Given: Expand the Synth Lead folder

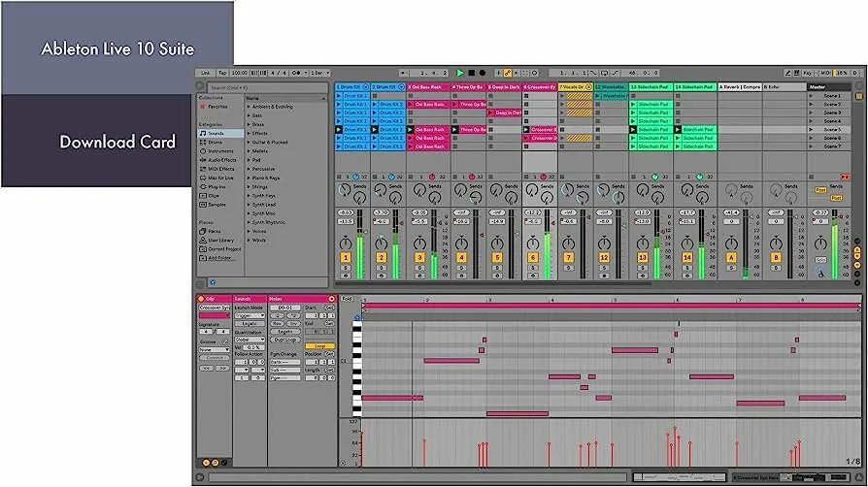Looking at the screenshot, I should pos(249,204).
